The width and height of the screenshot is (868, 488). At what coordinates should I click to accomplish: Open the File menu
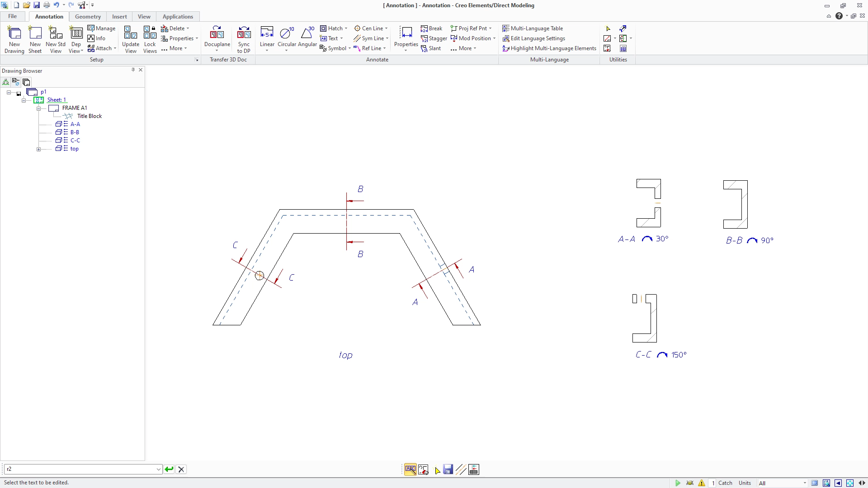click(x=12, y=16)
